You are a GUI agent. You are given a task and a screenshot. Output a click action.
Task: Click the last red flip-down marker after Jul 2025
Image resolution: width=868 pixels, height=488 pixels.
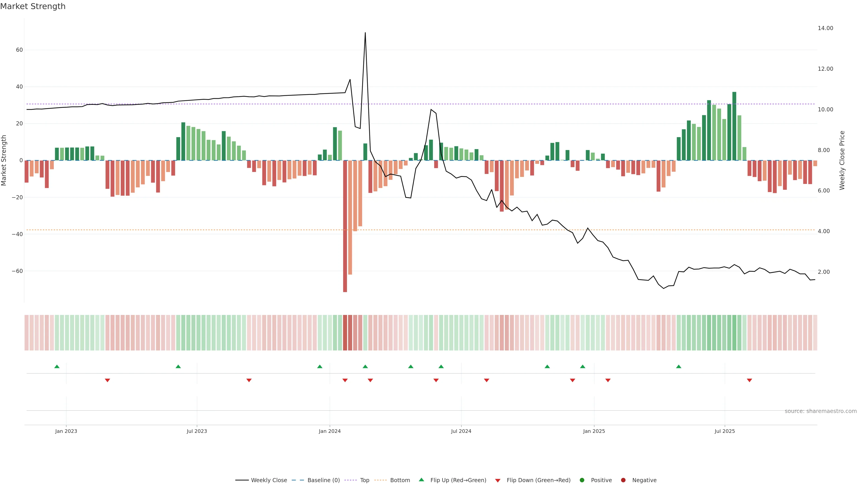click(x=749, y=380)
